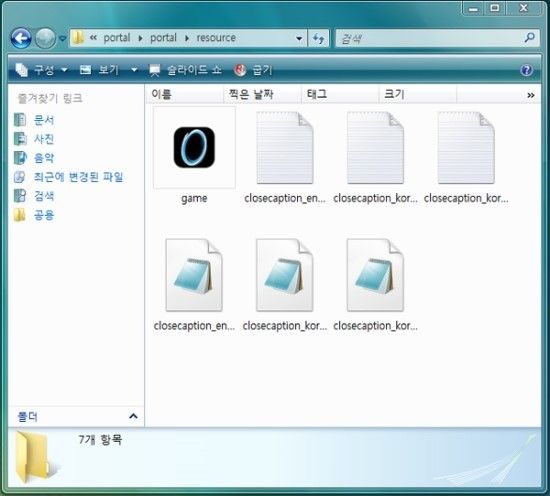
Task: Sort by 크기 column header
Action: click(417, 94)
